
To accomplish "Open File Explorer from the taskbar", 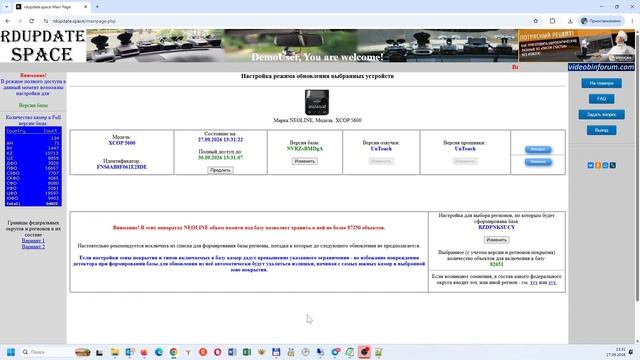I will pos(114,352).
